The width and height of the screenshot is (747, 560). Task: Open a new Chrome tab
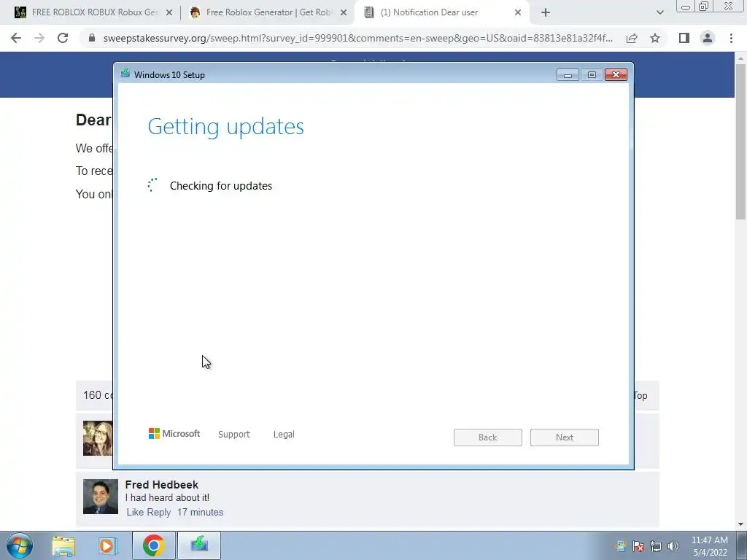[546, 13]
